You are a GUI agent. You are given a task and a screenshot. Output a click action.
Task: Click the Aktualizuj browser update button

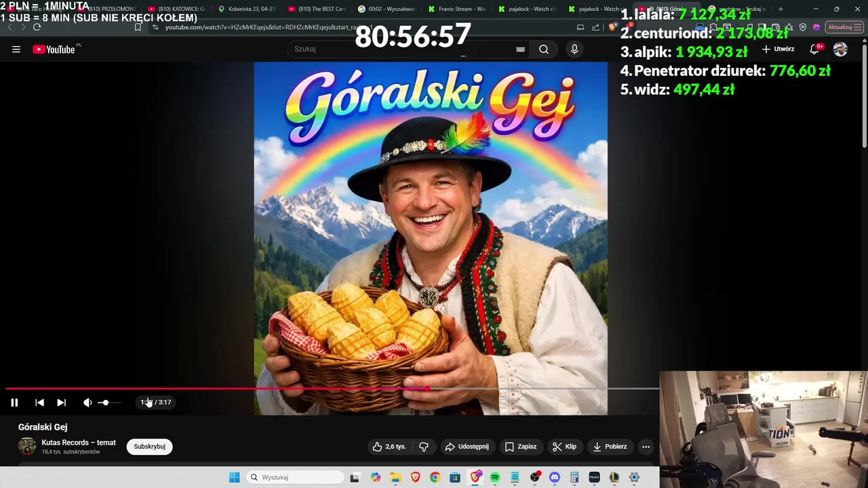click(844, 27)
